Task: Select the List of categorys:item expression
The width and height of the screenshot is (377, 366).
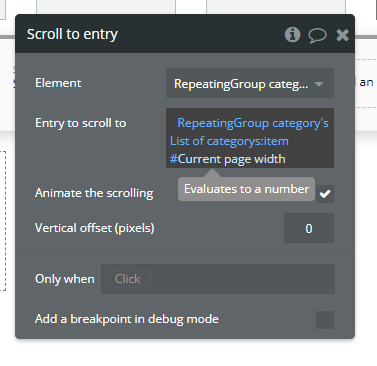Action: click(229, 141)
